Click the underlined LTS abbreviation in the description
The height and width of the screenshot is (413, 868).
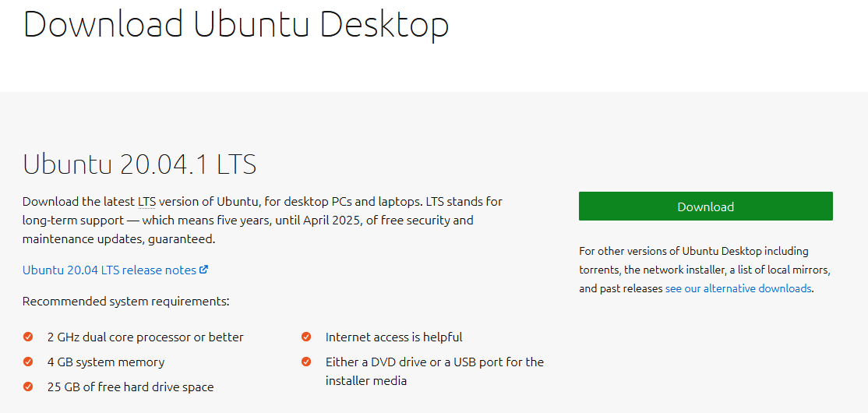[147, 201]
